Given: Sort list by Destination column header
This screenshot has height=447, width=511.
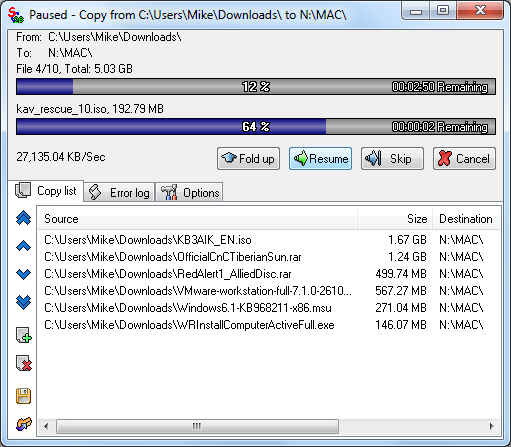Looking at the screenshot, I should 466,219.
